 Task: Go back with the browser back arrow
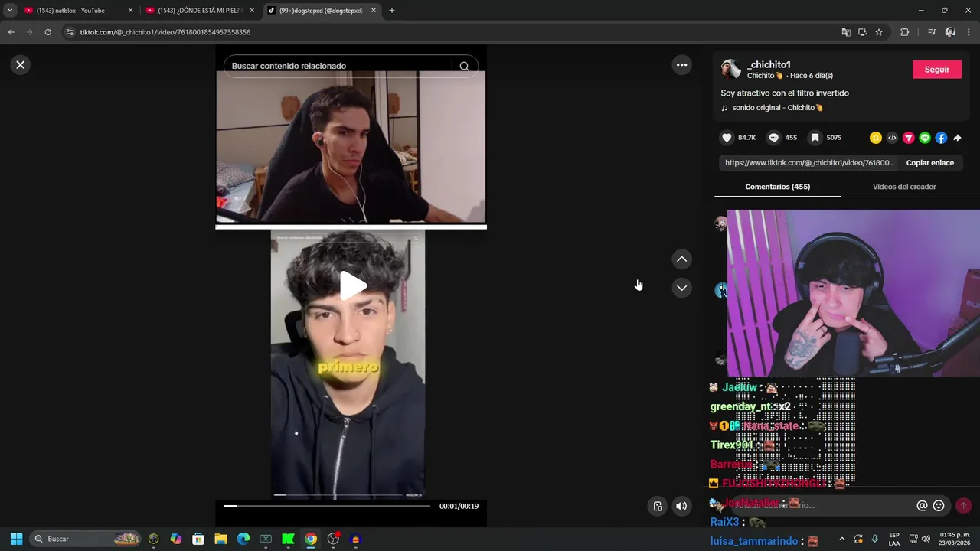click(x=11, y=32)
